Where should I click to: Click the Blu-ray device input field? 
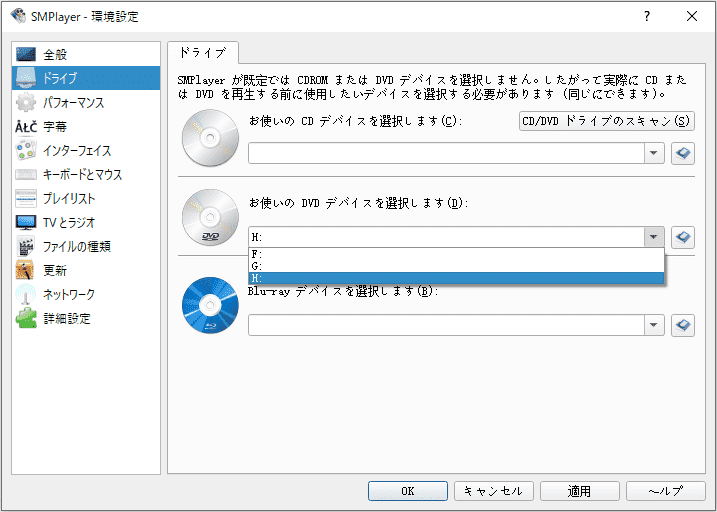coord(445,326)
